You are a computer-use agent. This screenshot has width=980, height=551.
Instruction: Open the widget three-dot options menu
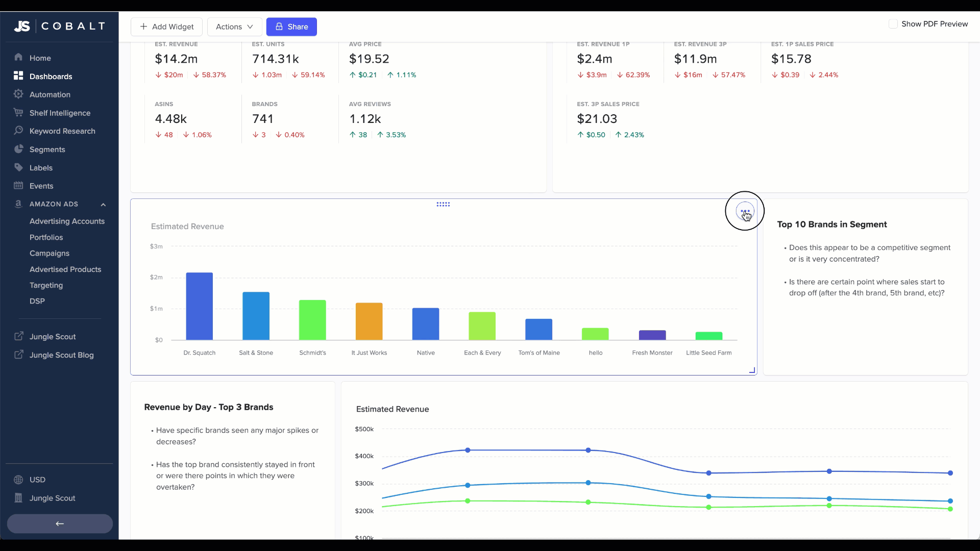(x=745, y=211)
